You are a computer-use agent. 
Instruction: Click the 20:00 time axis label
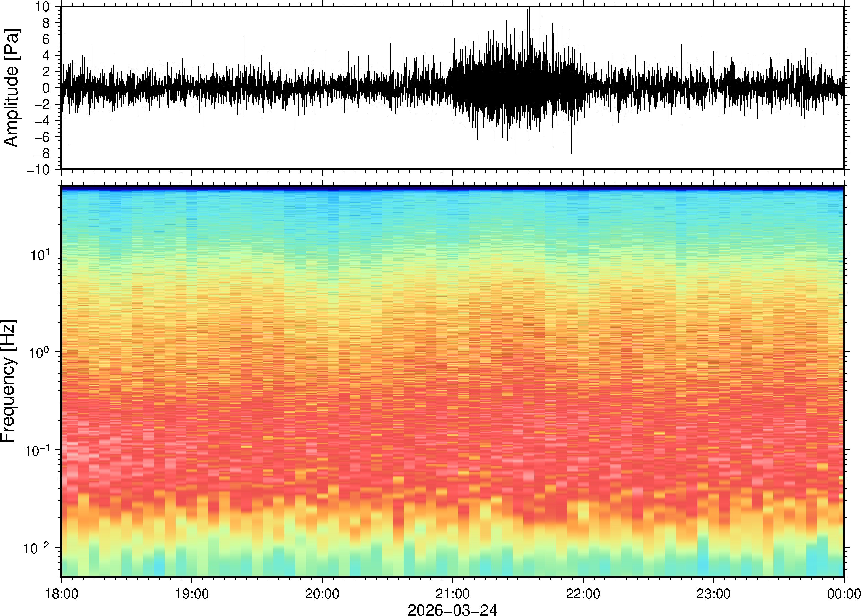point(322,594)
